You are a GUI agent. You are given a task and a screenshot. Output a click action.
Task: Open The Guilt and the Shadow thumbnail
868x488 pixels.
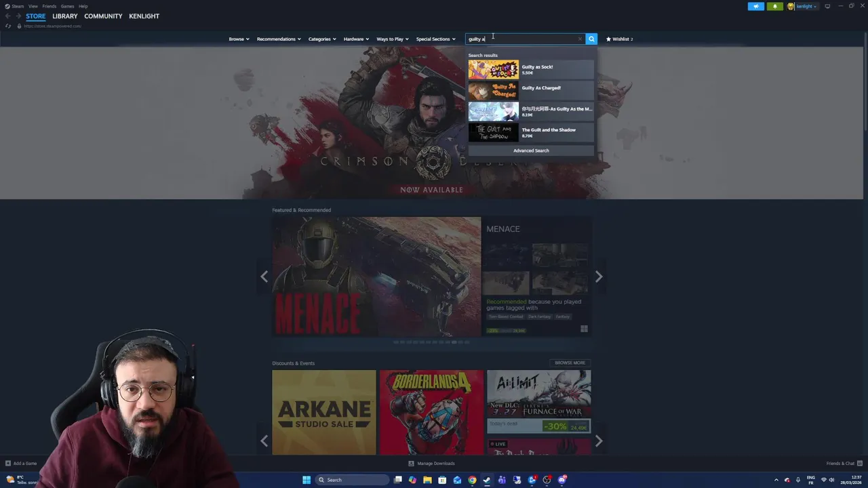(493, 133)
